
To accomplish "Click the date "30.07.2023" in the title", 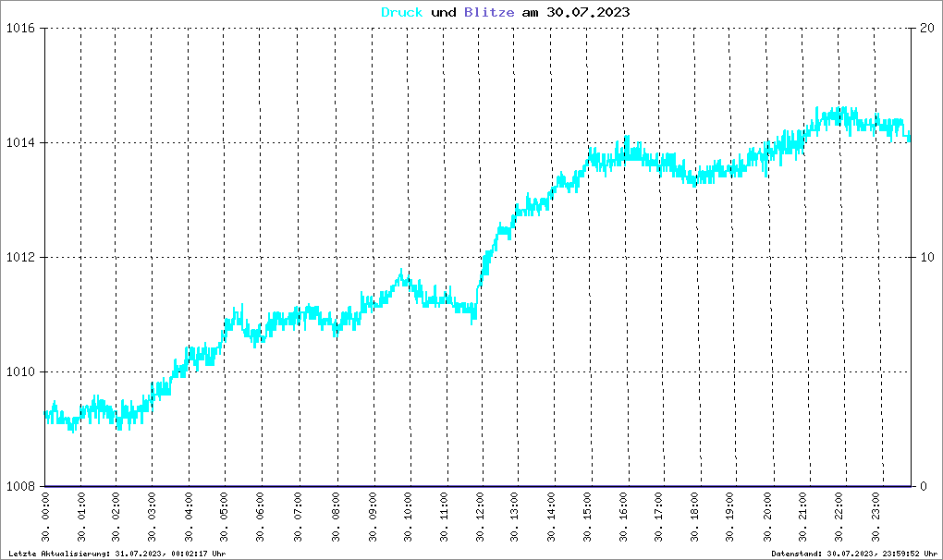I will click(x=588, y=12).
